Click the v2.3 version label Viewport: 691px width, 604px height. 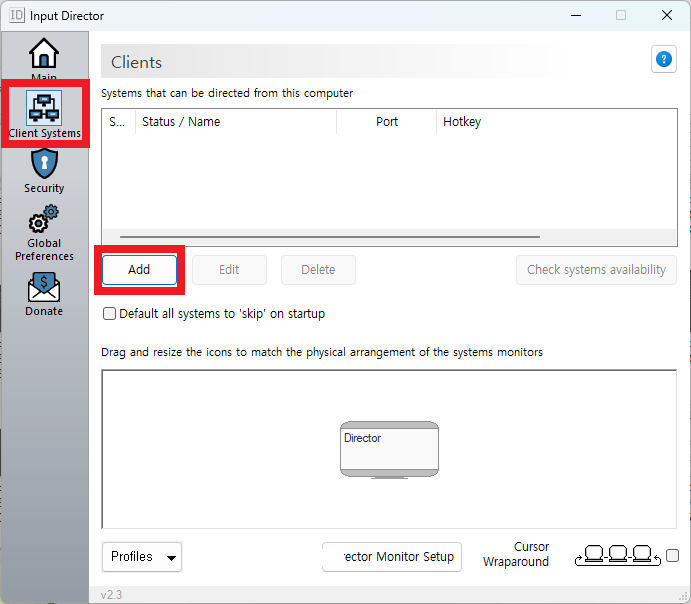point(111,595)
